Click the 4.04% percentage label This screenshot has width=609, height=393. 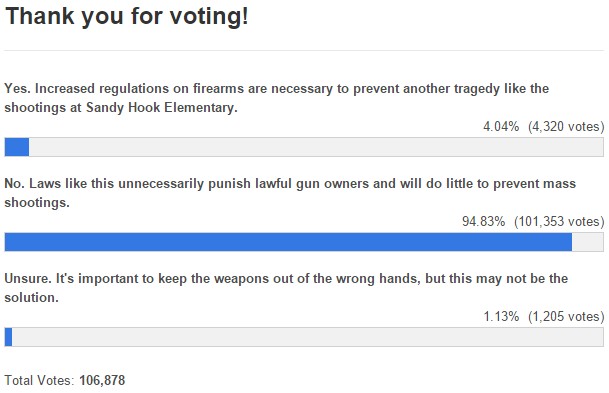(501, 127)
